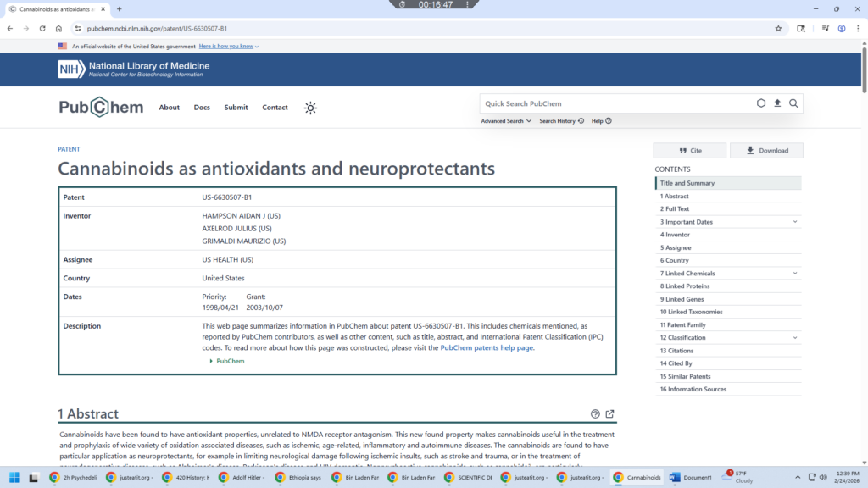This screenshot has width=868, height=488.
Task: Click the magnifying glass search icon
Action: point(793,103)
